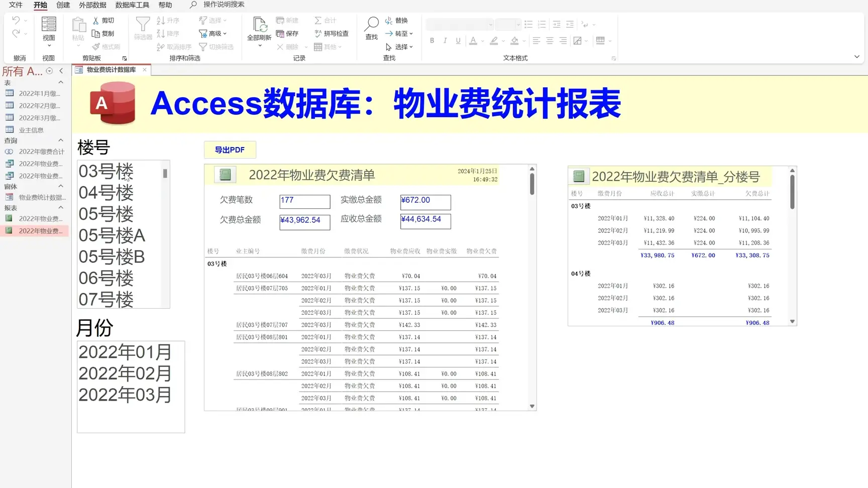Click the green report icon in 欠费清单 header
The image size is (868, 488).
225,174
